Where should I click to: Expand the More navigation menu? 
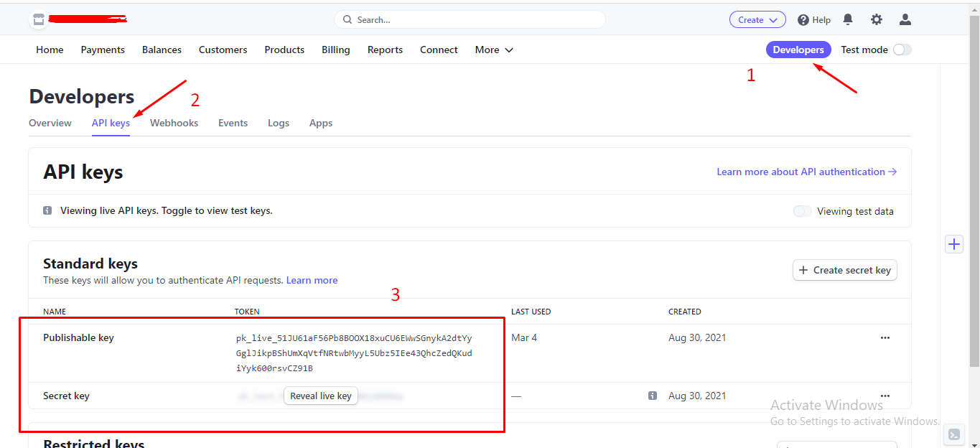pos(494,50)
